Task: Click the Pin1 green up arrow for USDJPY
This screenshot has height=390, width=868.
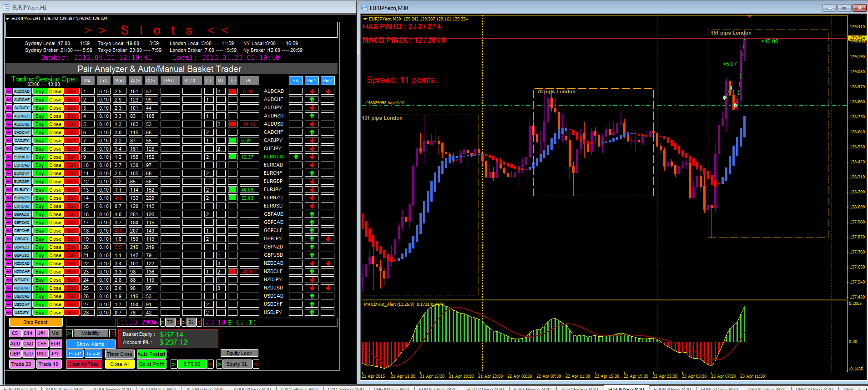Action: click(x=312, y=313)
